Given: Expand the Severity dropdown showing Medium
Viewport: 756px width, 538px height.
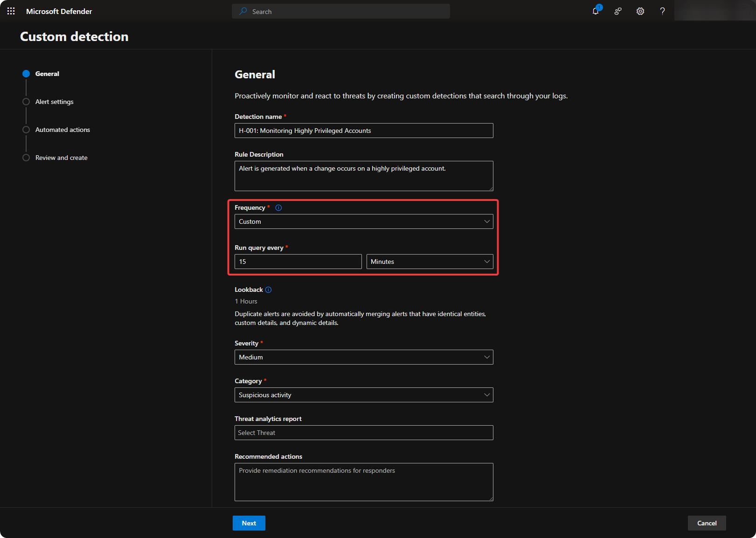Looking at the screenshot, I should click(363, 357).
